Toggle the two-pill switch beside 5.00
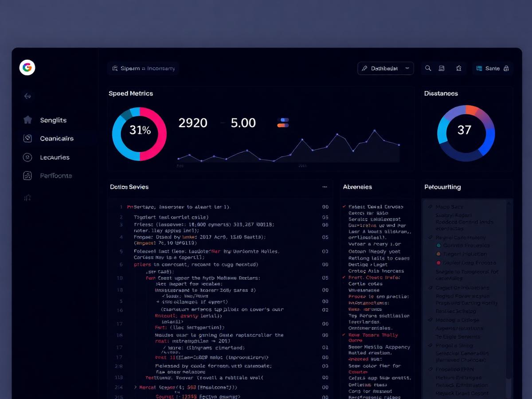532x399 pixels. (283, 123)
